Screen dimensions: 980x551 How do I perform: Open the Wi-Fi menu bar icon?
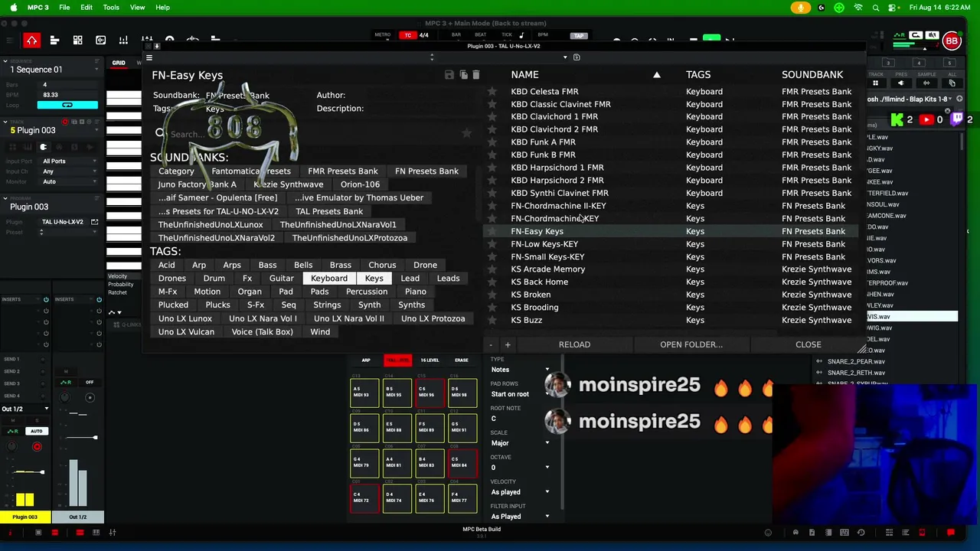point(858,8)
